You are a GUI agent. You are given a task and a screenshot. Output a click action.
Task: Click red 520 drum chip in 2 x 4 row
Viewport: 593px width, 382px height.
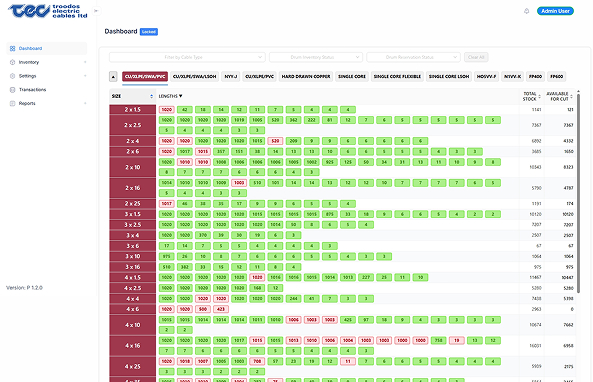coord(275,141)
